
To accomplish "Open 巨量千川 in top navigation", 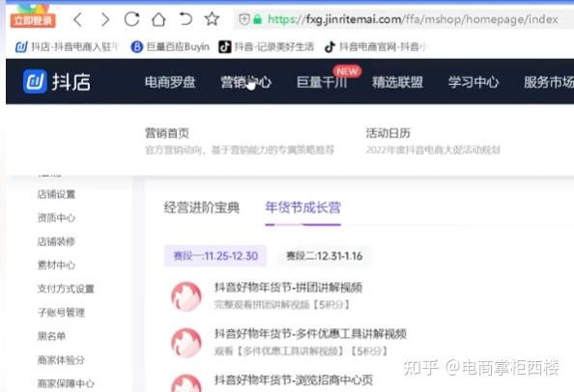I will point(322,82).
